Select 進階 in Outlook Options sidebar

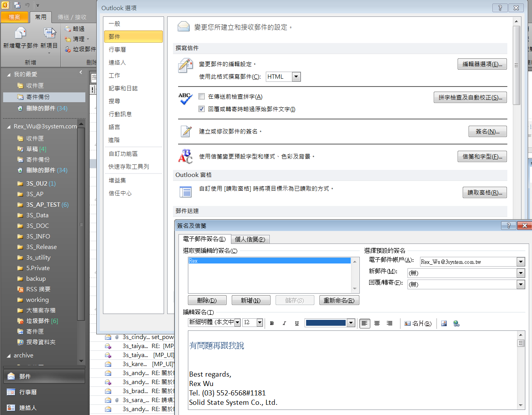point(133,140)
